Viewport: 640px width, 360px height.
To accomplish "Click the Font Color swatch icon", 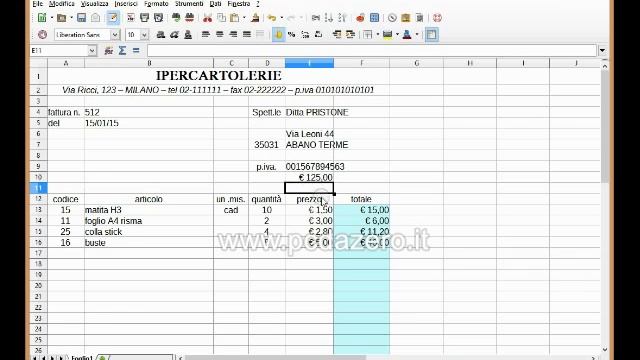I will point(407,35).
